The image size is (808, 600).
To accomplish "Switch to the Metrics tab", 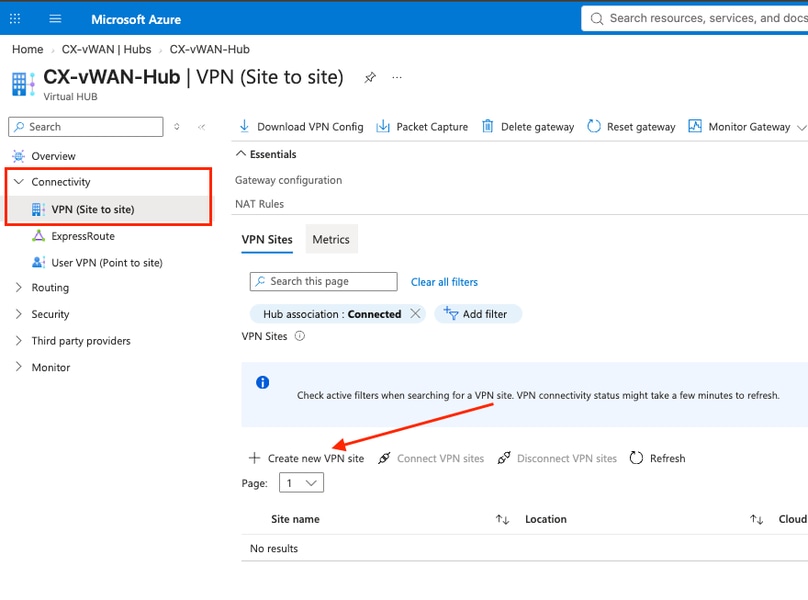I will tap(331, 240).
